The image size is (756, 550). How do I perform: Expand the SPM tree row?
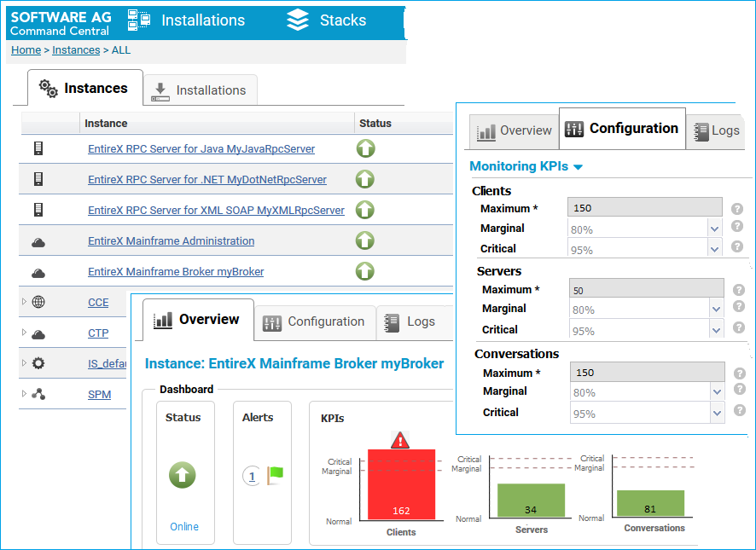[x=24, y=393]
